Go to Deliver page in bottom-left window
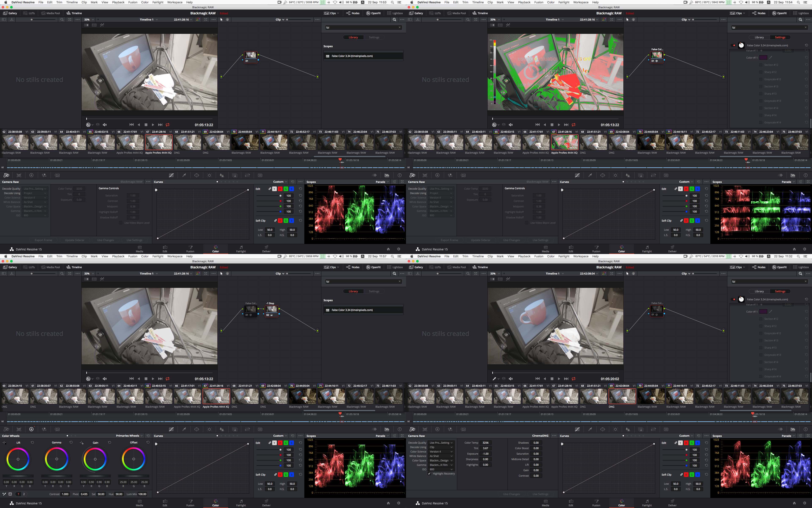This screenshot has width=812, height=508. (x=266, y=503)
